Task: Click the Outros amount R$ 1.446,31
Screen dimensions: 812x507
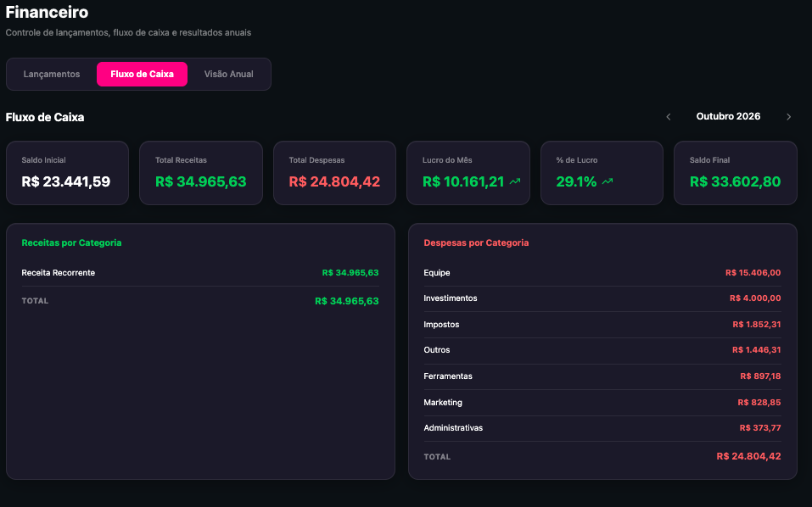Action: pyautogui.click(x=757, y=349)
